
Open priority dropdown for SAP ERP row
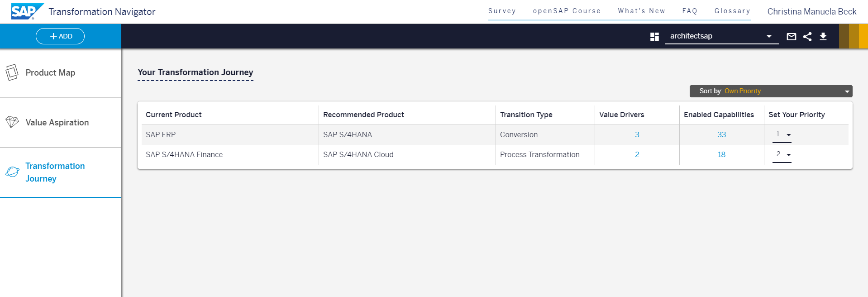tap(782, 135)
